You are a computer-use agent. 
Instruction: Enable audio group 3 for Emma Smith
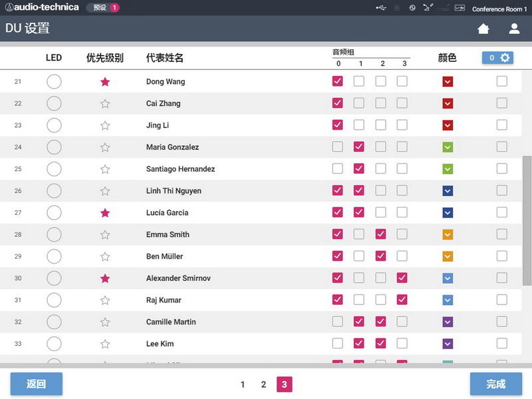402,234
